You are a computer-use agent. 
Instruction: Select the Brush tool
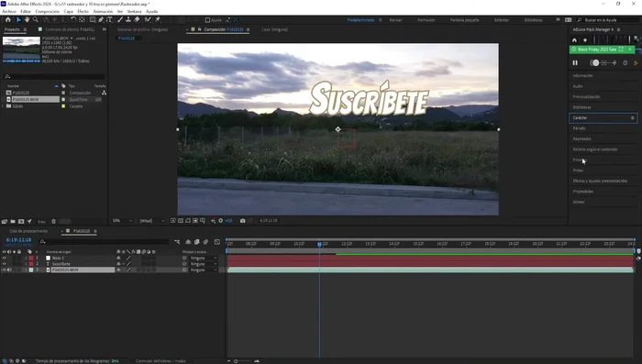[x=120, y=19]
